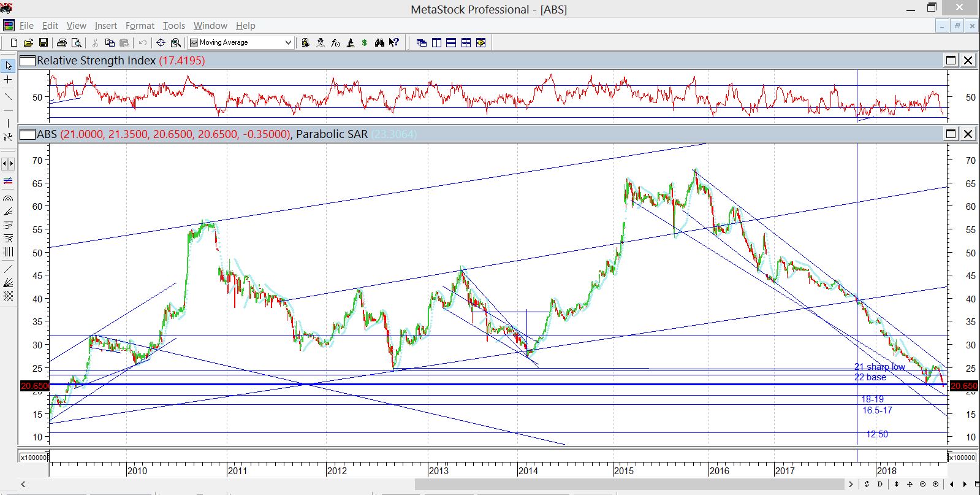Image resolution: width=980 pixels, height=495 pixels.
Task: Click the '16.5-17' chart annotation
Action: 877,410
